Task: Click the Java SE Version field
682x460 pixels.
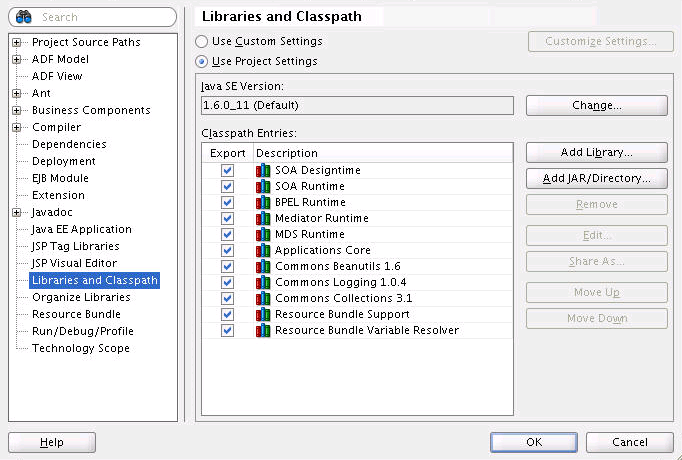Action: pos(357,106)
